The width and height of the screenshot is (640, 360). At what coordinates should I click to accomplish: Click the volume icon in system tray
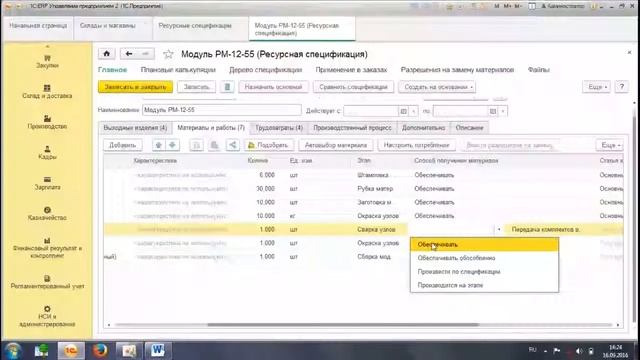pyautogui.click(x=579, y=351)
